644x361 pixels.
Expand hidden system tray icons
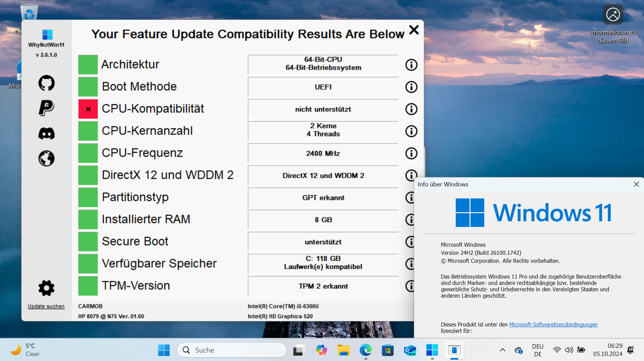[502, 350]
